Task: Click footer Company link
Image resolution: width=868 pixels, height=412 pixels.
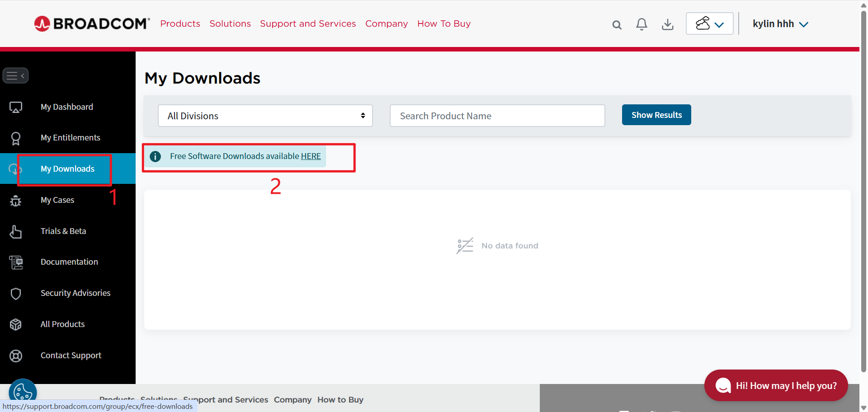Action: coord(292,400)
